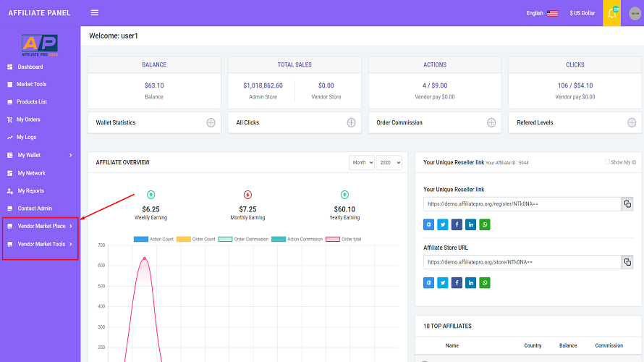
Task: Open the 2020 year dropdown
Action: (389, 163)
